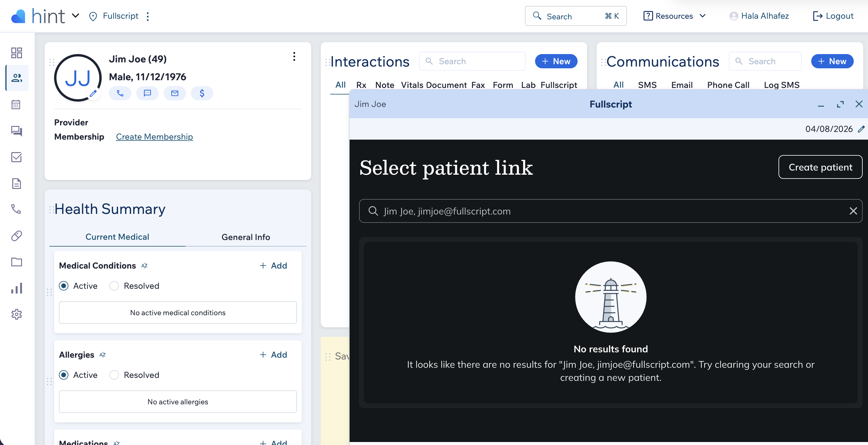Switch to the General Info tab

tap(246, 237)
